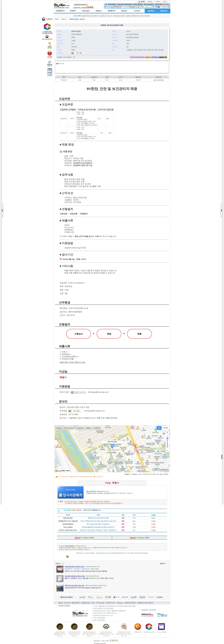Open 개인정보 취급방침 footer link
The height and width of the screenshot is (644, 224).
pyautogui.click(x=64, y=606)
